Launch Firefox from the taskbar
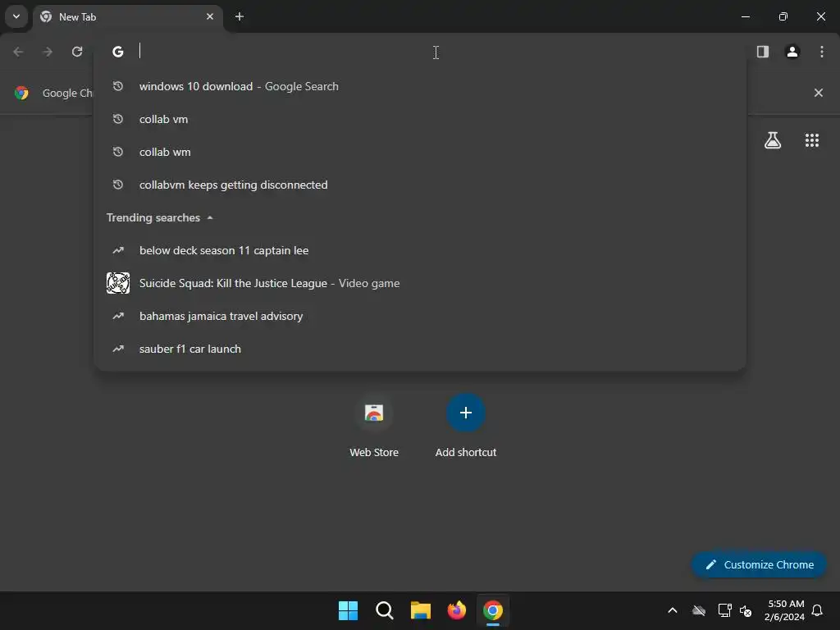Image resolution: width=840 pixels, height=630 pixels. (x=457, y=610)
